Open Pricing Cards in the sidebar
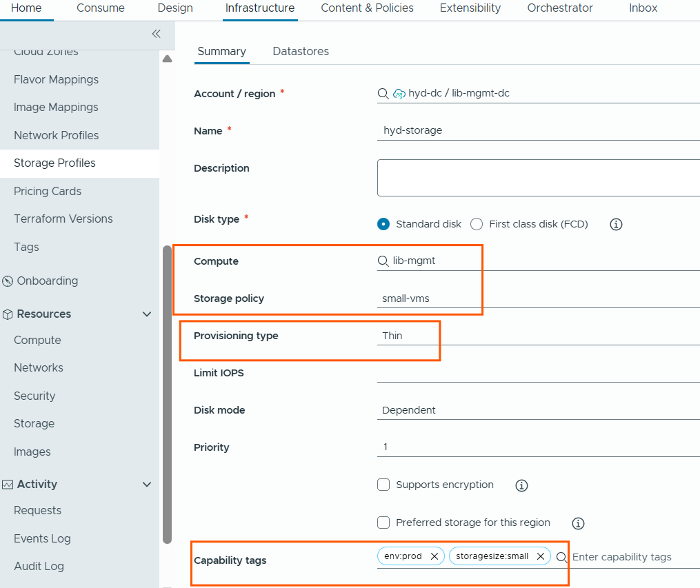Screen dimensions: 700x588 tap(48, 191)
